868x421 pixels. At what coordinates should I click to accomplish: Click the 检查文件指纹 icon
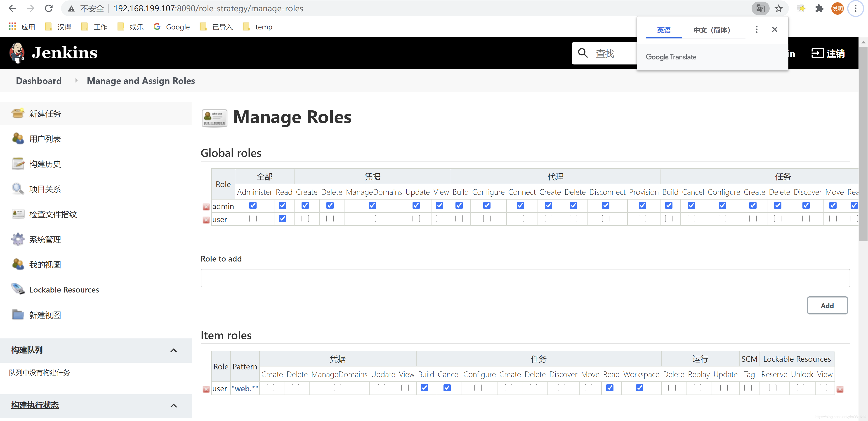[x=18, y=214]
